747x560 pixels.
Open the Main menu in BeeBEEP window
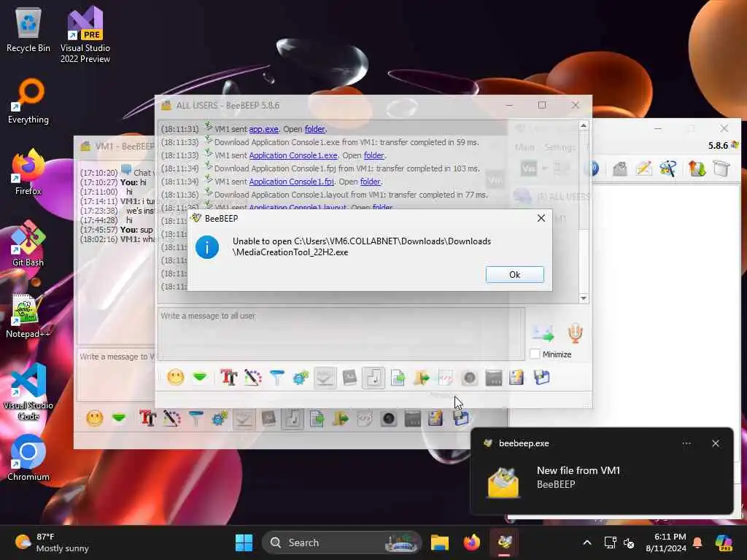coord(525,147)
